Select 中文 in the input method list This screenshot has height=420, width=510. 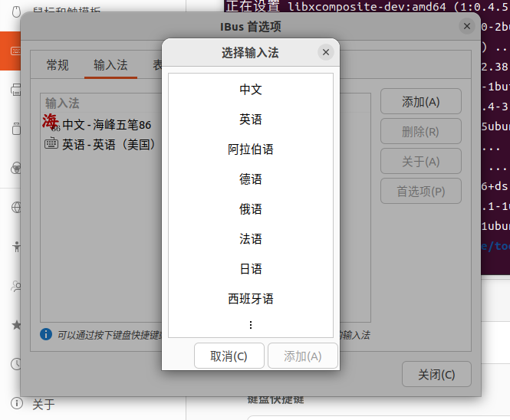pyautogui.click(x=251, y=90)
